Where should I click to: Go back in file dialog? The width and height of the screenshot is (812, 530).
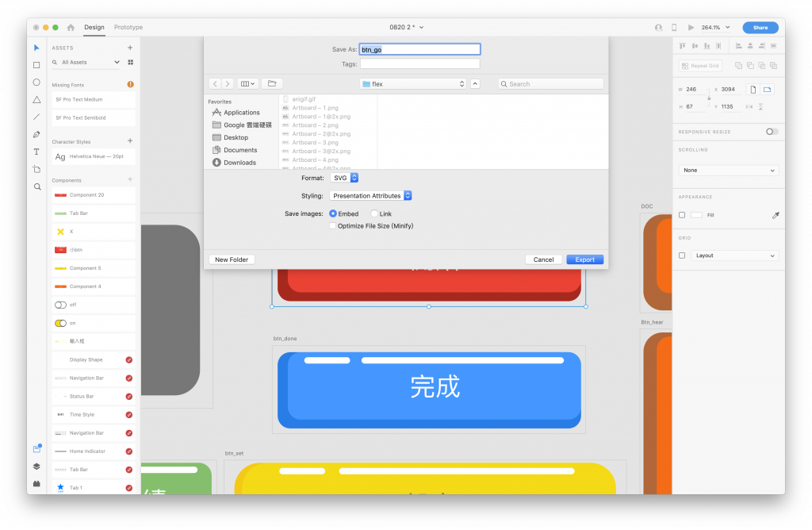215,83
